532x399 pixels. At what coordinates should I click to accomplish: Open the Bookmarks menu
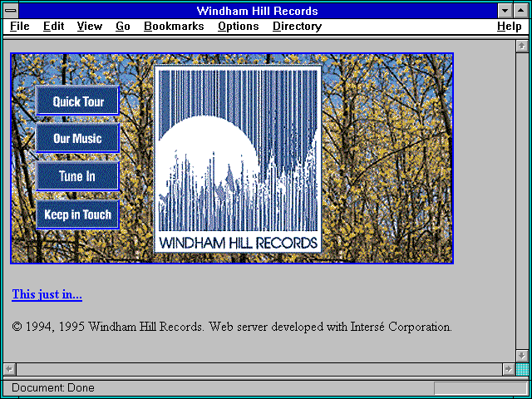(174, 27)
